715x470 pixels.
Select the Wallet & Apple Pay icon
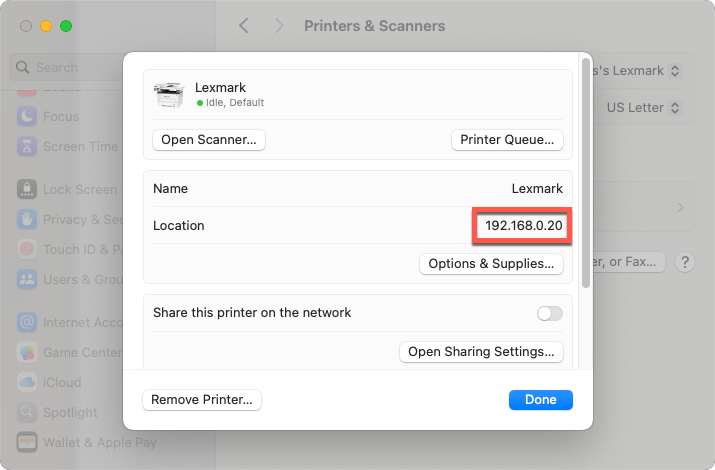[27, 441]
